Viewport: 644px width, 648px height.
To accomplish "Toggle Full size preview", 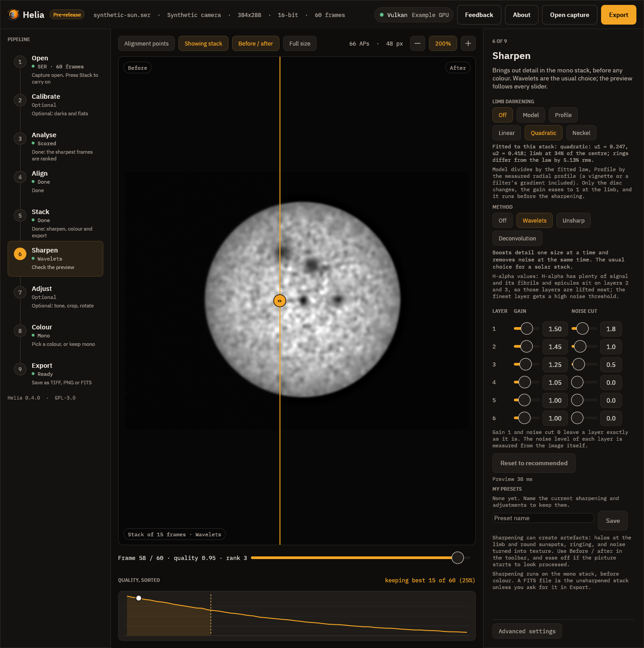I will click(x=300, y=43).
